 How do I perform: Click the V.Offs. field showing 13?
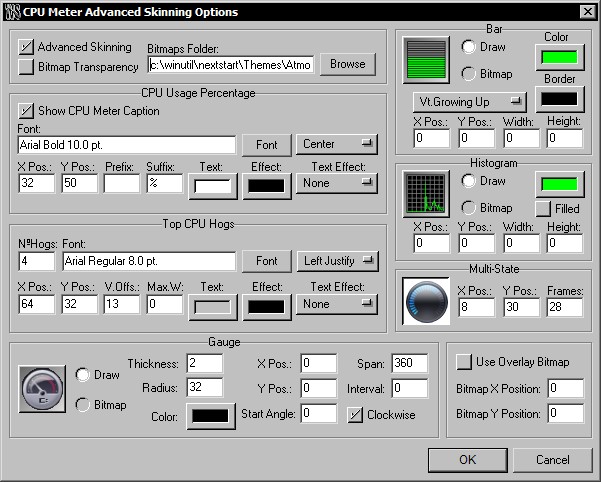122,304
